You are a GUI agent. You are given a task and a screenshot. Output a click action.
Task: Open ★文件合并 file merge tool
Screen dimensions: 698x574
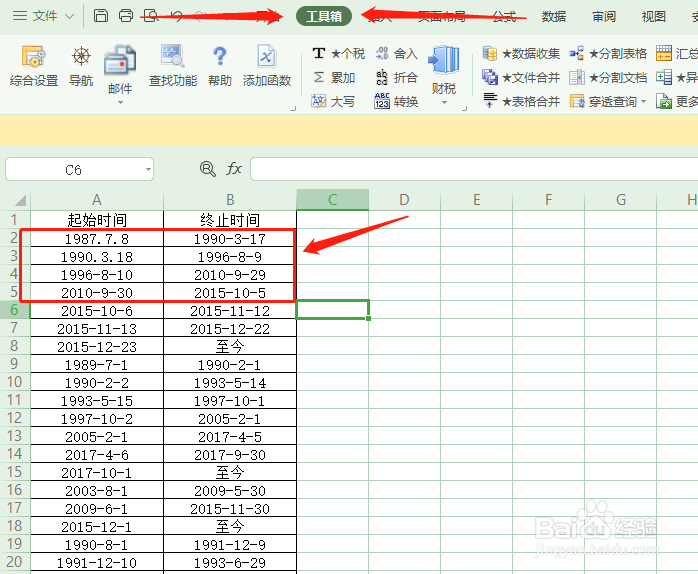[521, 77]
